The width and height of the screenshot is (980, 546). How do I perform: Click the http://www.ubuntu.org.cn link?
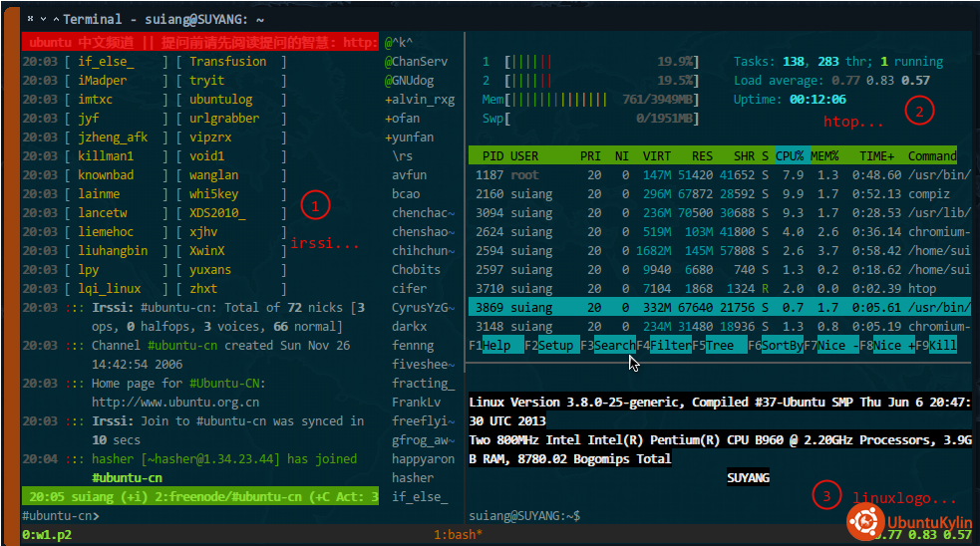[x=175, y=403]
